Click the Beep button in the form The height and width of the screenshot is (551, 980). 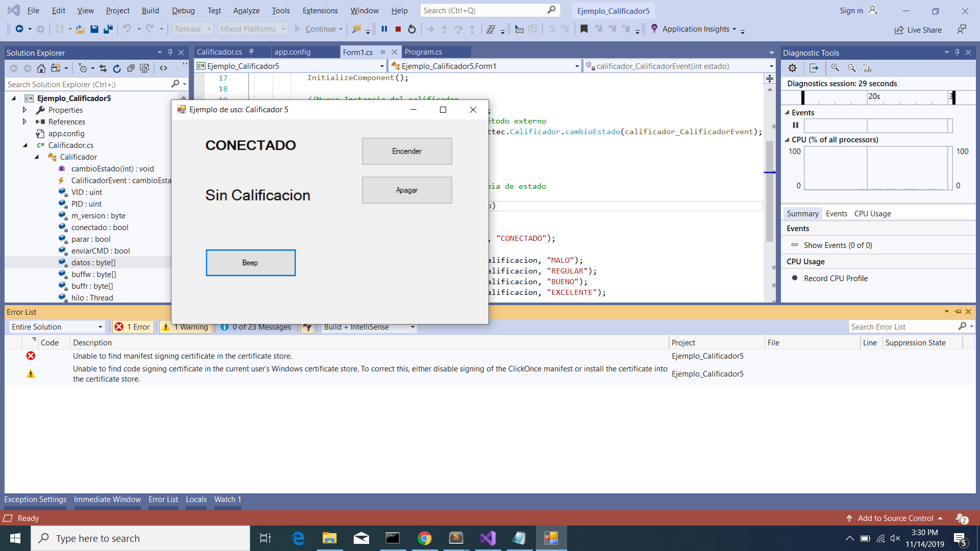pyautogui.click(x=250, y=262)
